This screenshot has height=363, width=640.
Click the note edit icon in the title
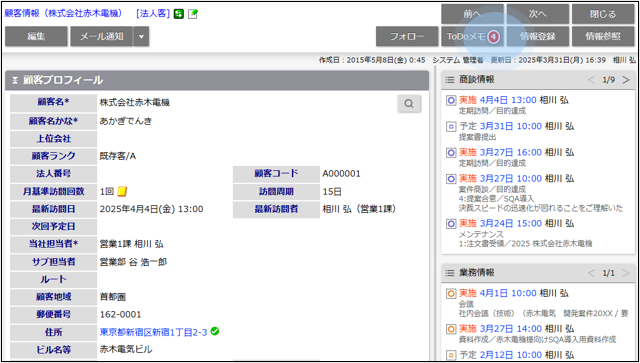[x=193, y=14]
